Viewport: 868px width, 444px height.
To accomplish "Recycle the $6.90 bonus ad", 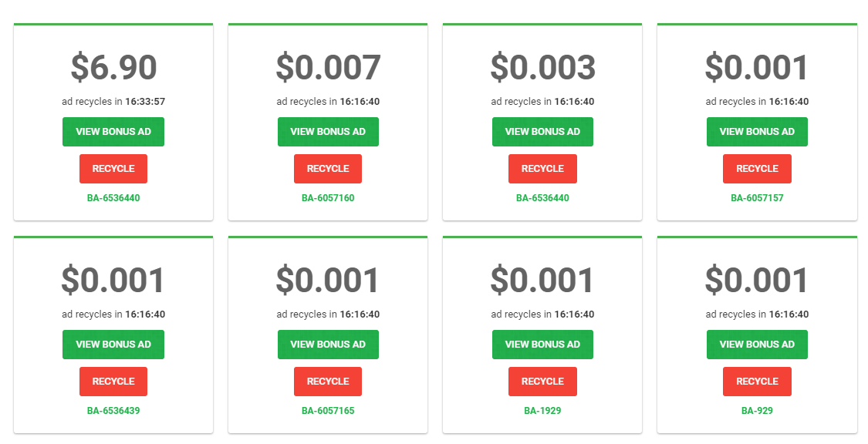I will (113, 169).
